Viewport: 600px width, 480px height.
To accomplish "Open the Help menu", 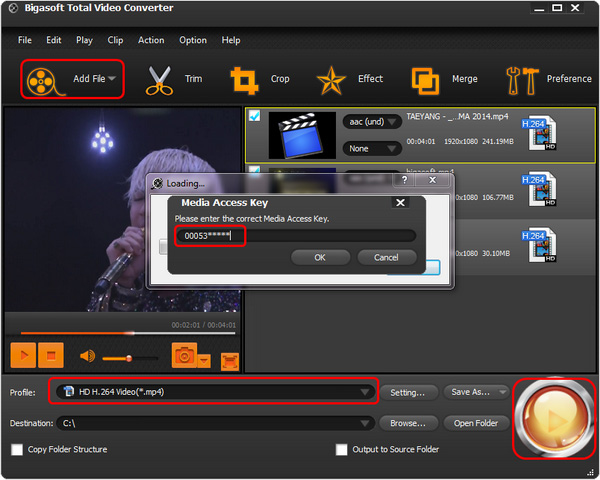I will pyautogui.click(x=231, y=40).
